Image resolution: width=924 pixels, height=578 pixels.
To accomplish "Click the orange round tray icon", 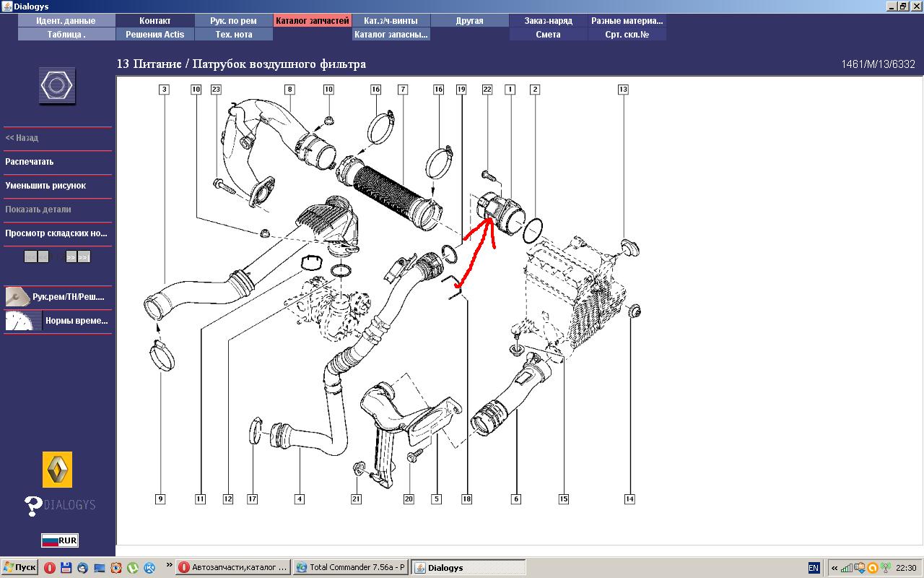I will click(x=873, y=568).
